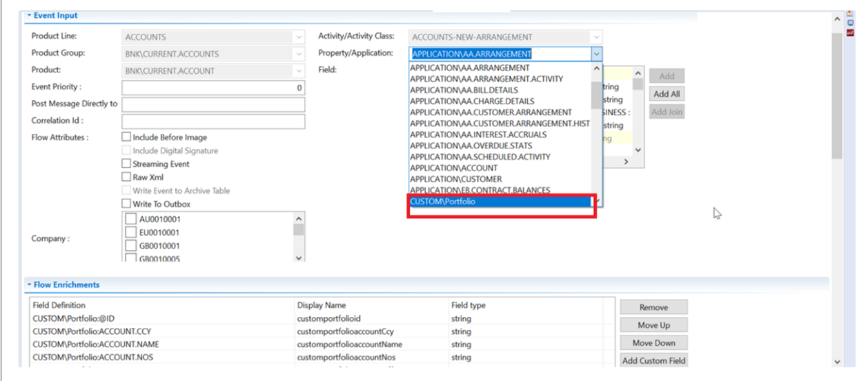Enable Include Before Image checkbox
The image size is (868, 381).
tap(126, 137)
